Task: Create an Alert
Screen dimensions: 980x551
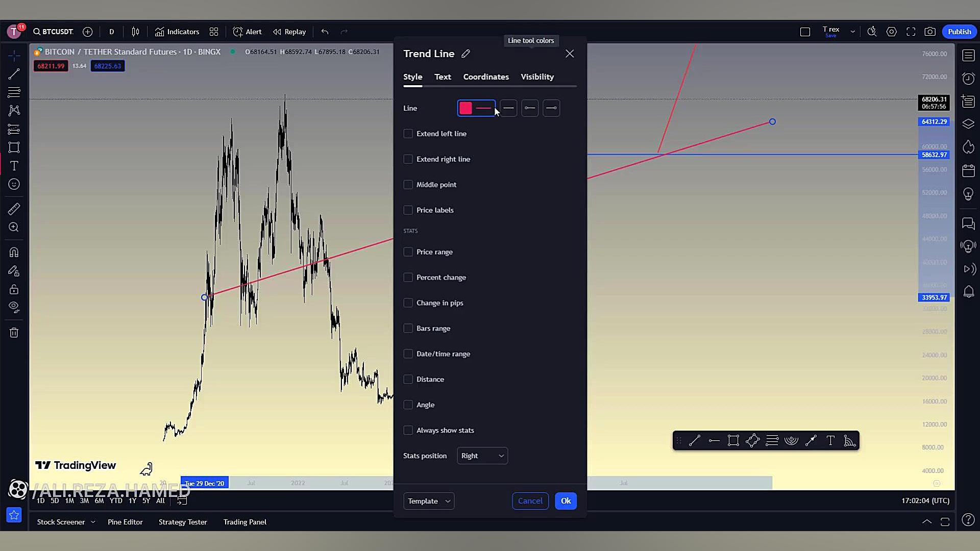Action: point(248,32)
